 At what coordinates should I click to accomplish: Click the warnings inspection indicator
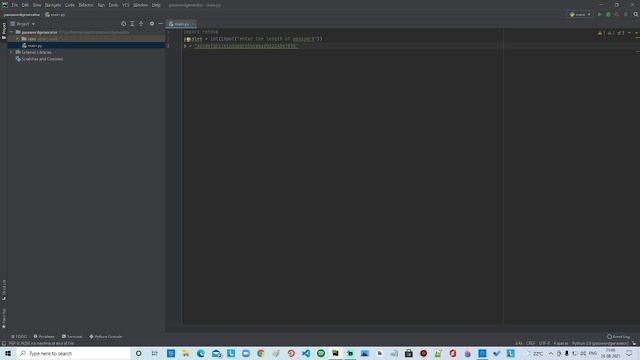tap(611, 33)
